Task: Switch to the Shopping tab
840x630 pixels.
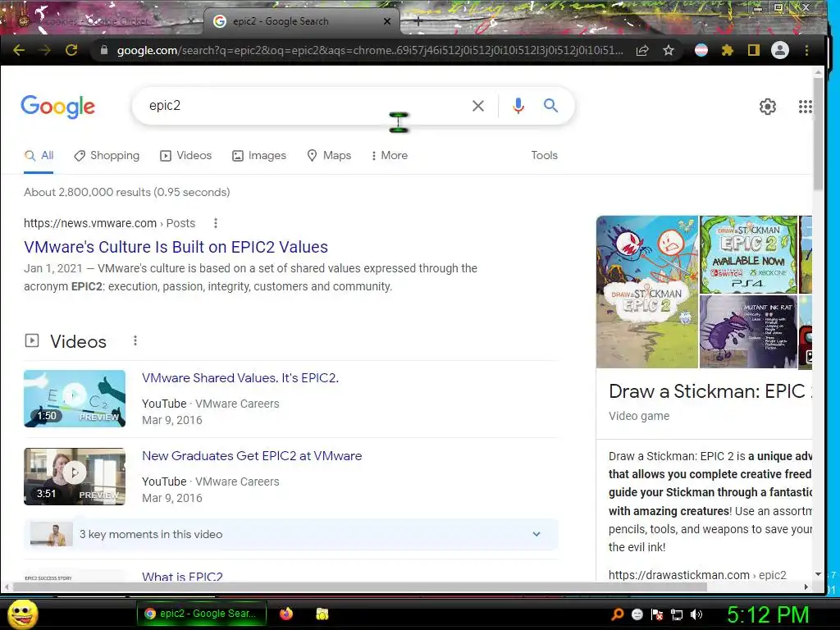Action: point(107,155)
